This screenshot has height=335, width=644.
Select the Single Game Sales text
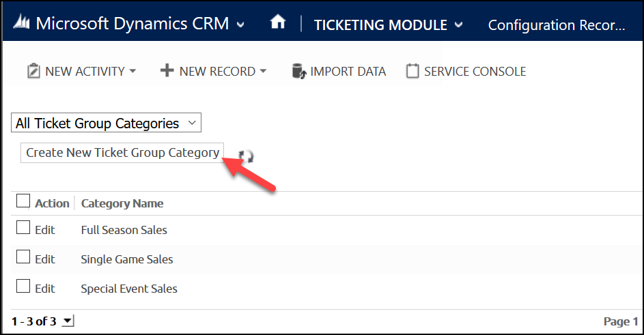pos(127,259)
